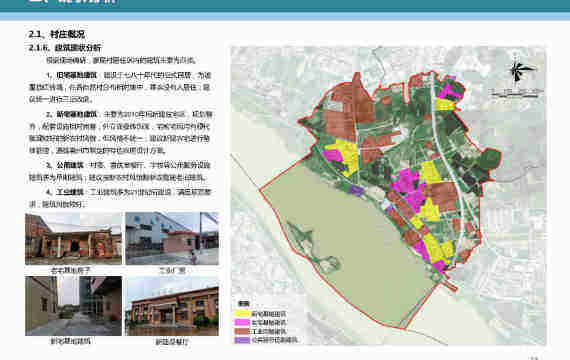Open the new homestead alley photo
570x360 pixels.
pyautogui.click(x=73, y=306)
